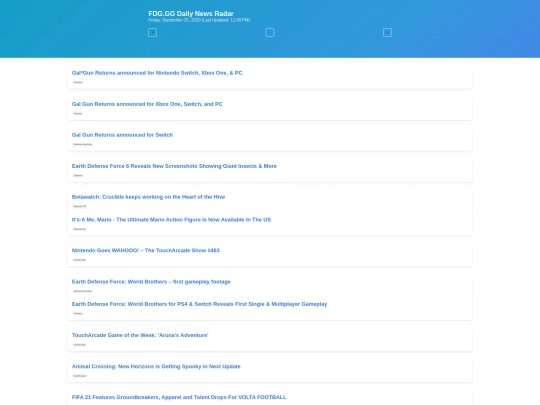Click the leftmost square icon button in header

(153, 32)
